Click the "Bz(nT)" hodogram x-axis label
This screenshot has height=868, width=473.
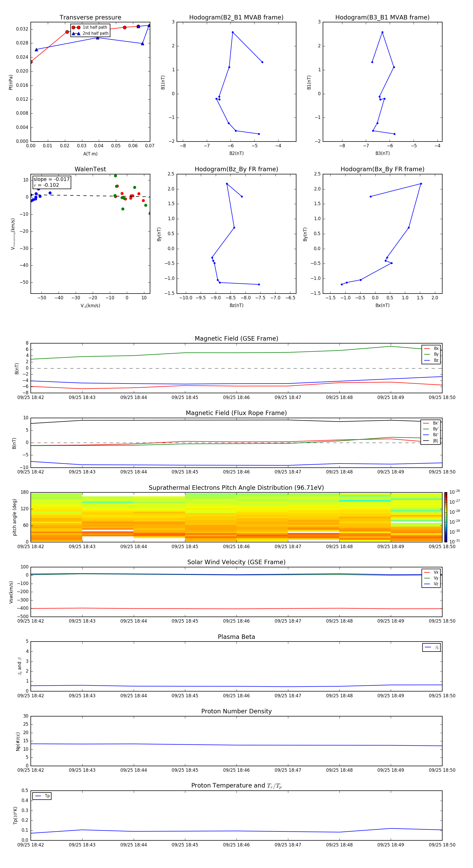point(236,305)
